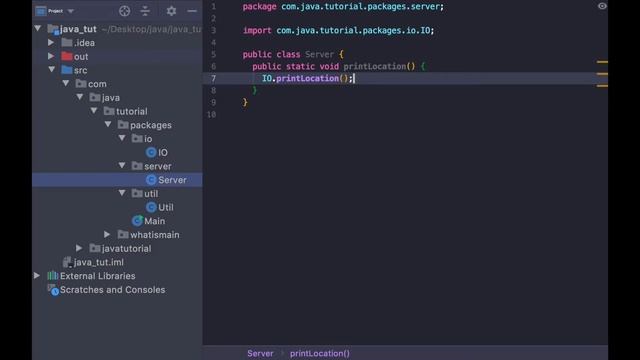The height and width of the screenshot is (360, 640).
Task: Collapse the java_tut root node
Action: (x=38, y=29)
